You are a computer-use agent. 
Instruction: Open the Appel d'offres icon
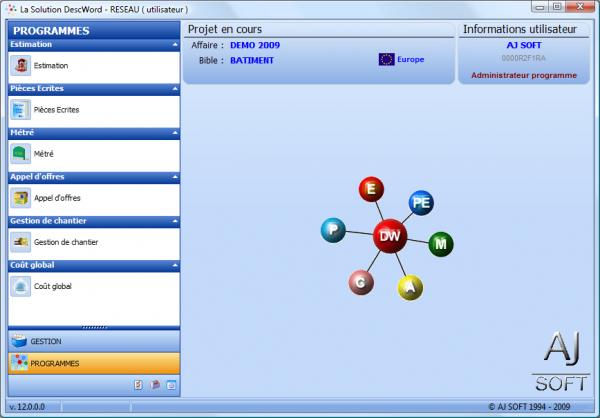(x=21, y=198)
